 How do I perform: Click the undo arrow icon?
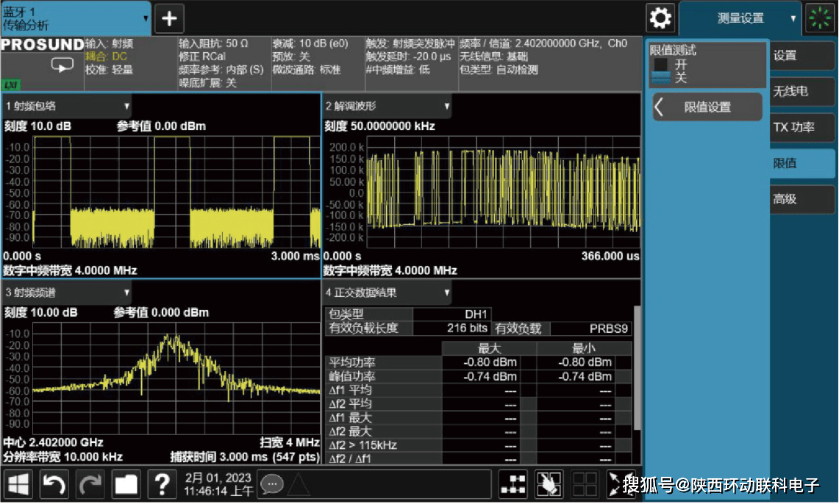[55, 484]
